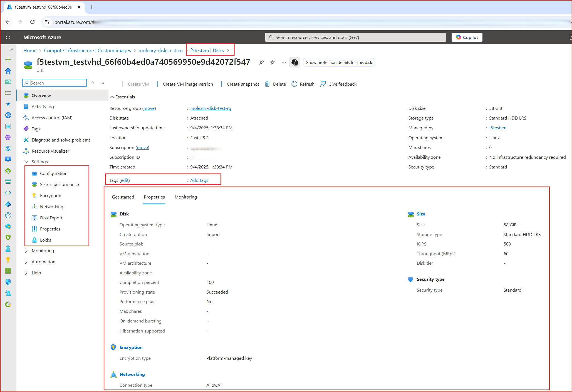This screenshot has width=572, height=392.
Task: Open Properties under Settings
Action: click(50, 229)
